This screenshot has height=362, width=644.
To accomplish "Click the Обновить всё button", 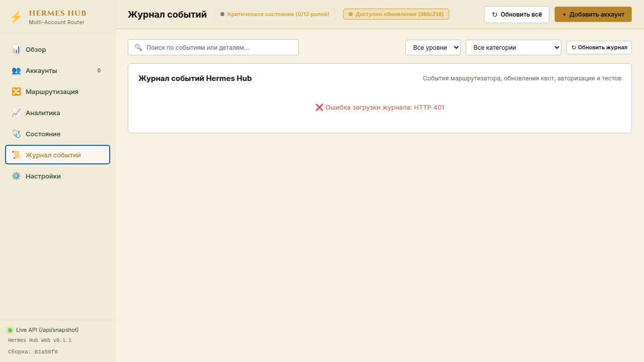I will pyautogui.click(x=517, y=15).
